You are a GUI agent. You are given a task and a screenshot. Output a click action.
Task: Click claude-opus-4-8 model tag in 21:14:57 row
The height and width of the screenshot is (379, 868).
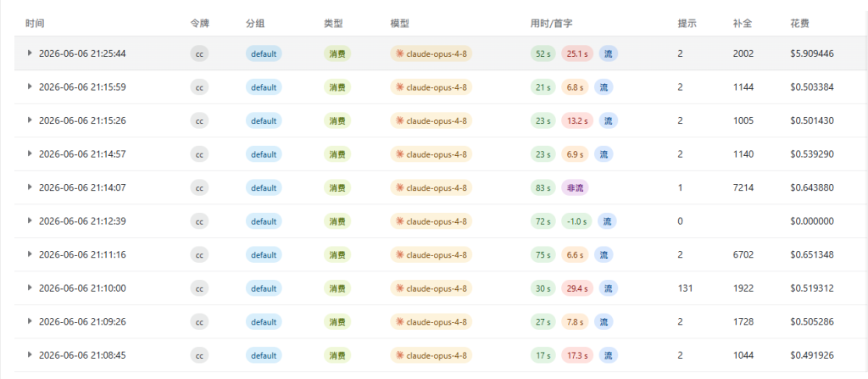click(x=431, y=154)
